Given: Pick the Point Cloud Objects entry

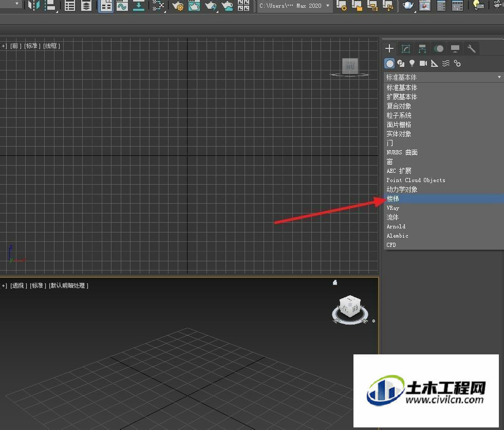Looking at the screenshot, I should tap(444, 180).
